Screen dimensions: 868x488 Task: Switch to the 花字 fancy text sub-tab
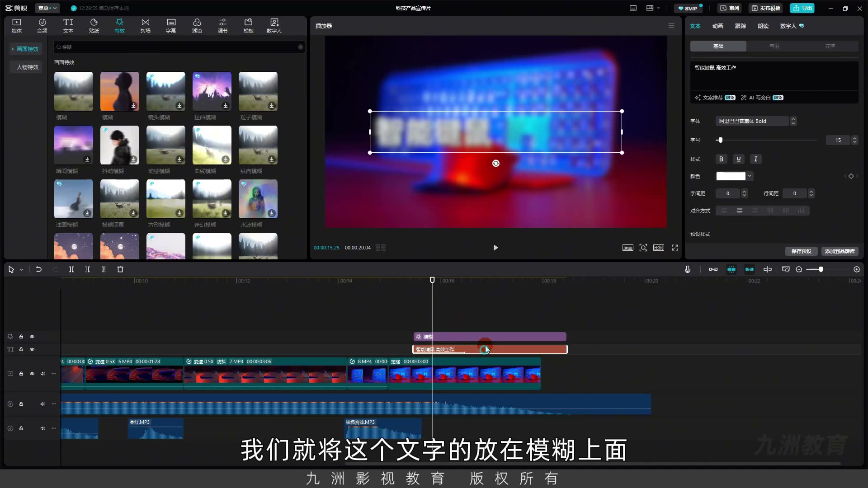tap(830, 46)
